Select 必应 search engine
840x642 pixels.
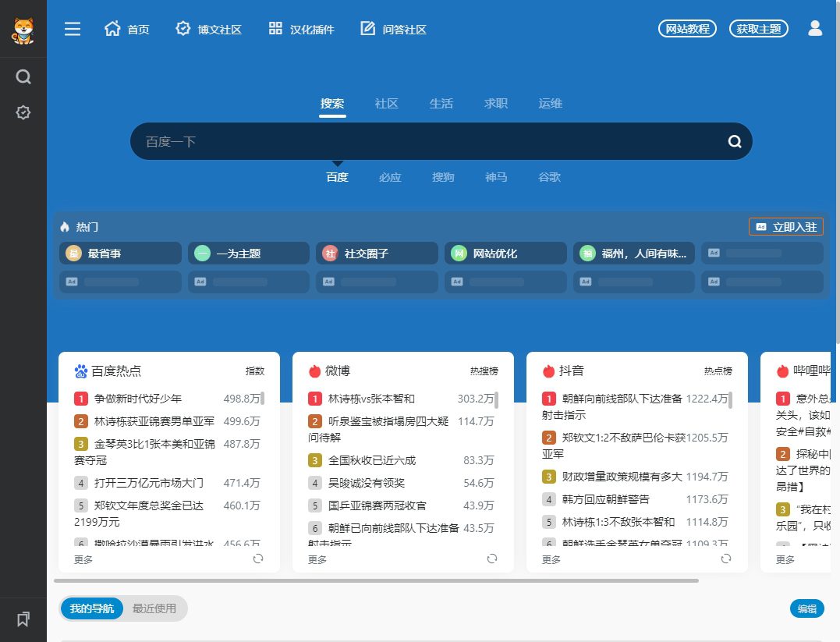pos(390,177)
